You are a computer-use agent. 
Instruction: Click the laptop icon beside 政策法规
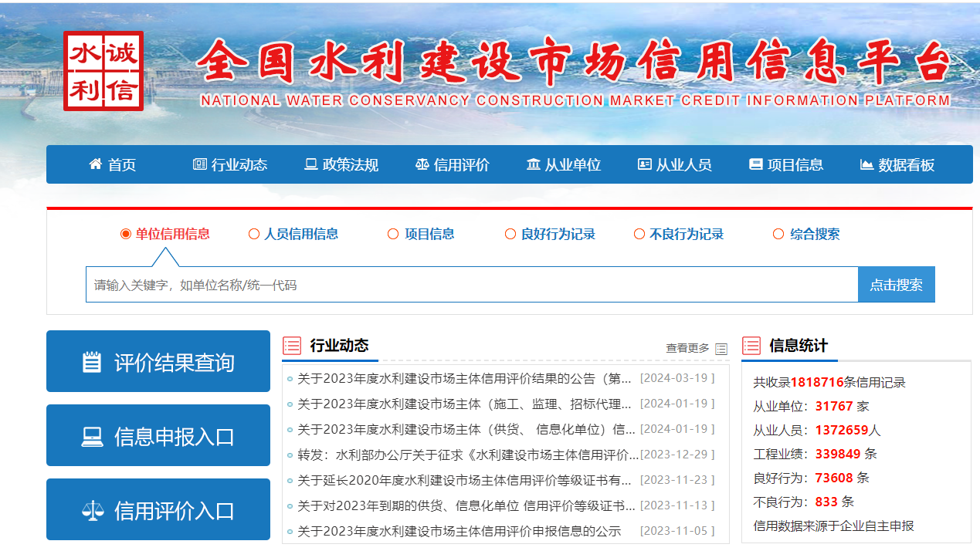click(311, 164)
